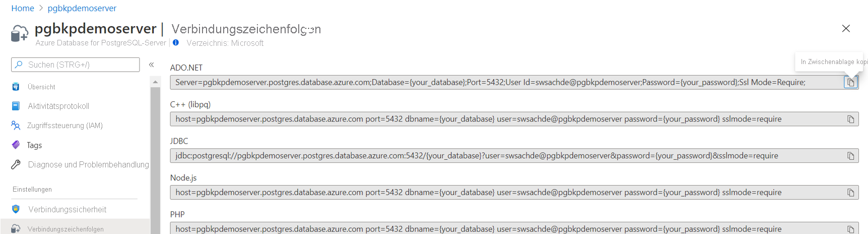Go to the Home breadcrumb
Screen dimensions: 868x234
[23, 8]
